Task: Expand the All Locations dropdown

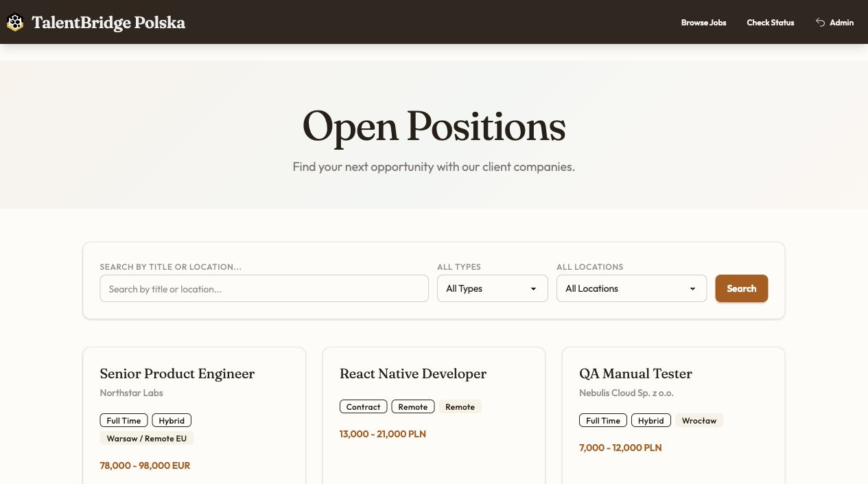Action: pyautogui.click(x=631, y=288)
